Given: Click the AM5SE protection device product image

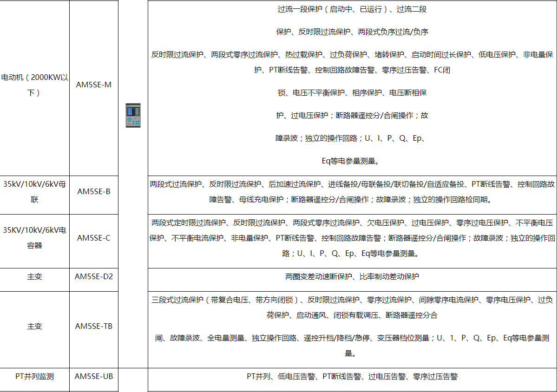Looking at the screenshot, I should (x=133, y=115).
